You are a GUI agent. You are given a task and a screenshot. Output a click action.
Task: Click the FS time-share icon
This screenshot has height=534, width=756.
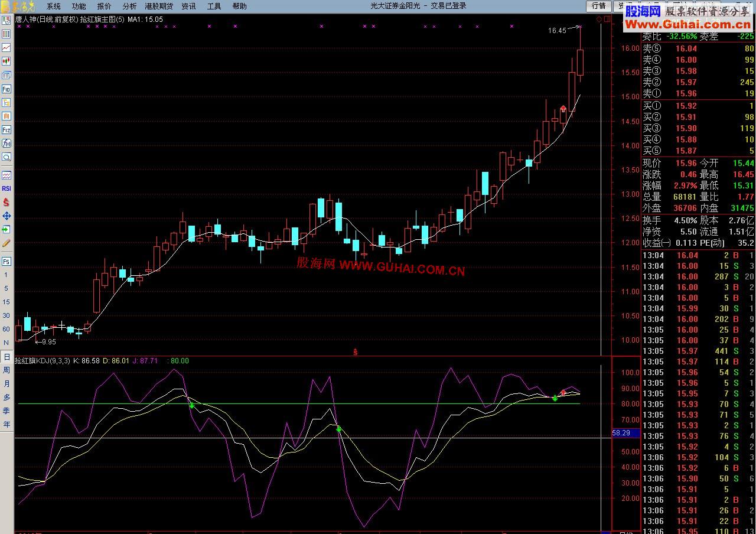pos(6,261)
